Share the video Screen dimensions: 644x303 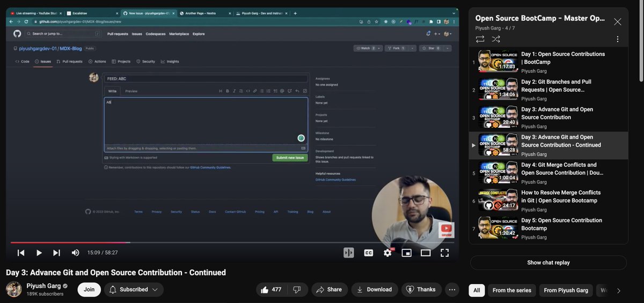coord(329,290)
